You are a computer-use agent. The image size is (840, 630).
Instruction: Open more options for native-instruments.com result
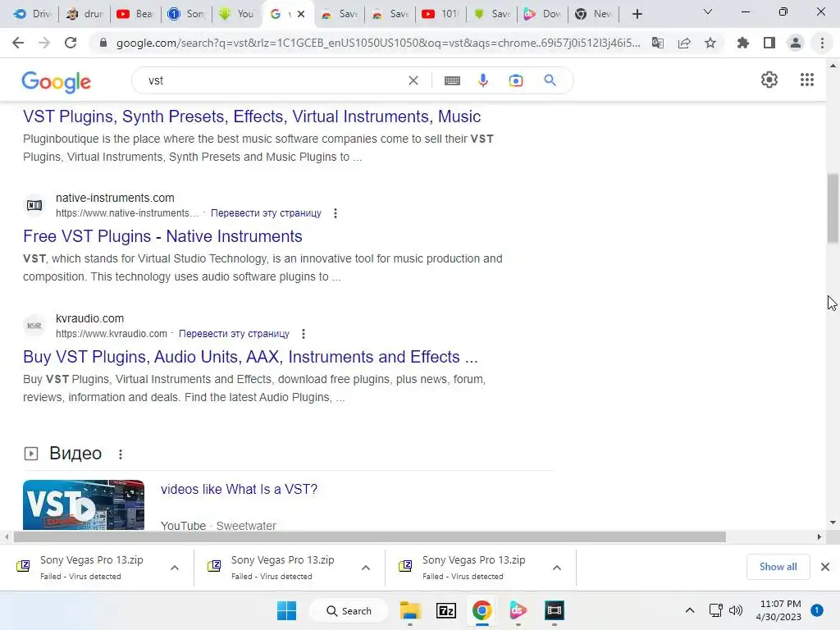point(336,213)
